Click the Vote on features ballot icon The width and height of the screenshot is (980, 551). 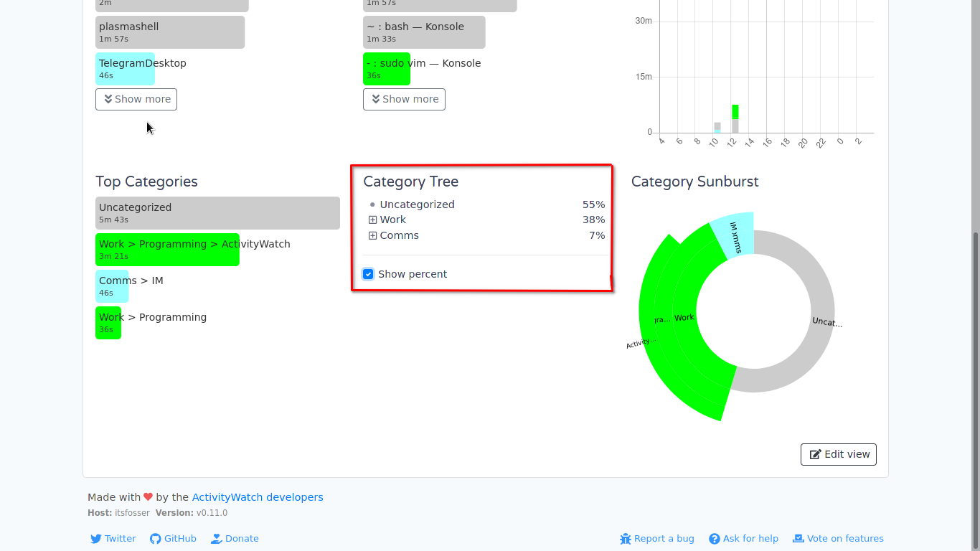click(x=798, y=539)
